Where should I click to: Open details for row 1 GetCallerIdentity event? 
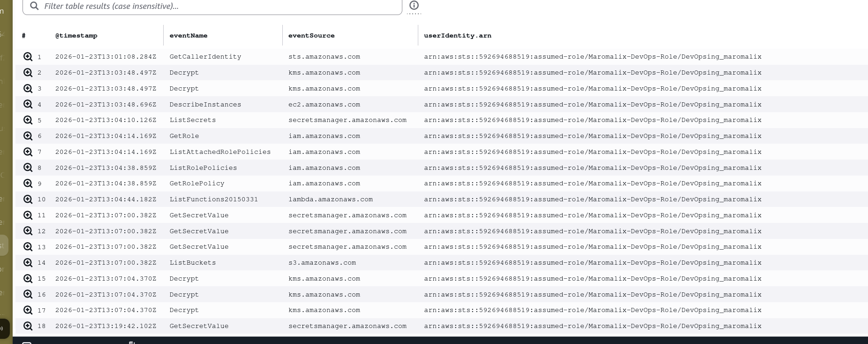tap(28, 57)
